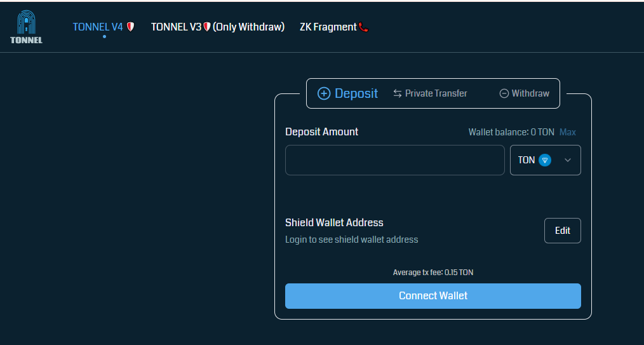Image resolution: width=644 pixels, height=345 pixels.
Task: Switch to the Withdraw tab
Action: [525, 93]
